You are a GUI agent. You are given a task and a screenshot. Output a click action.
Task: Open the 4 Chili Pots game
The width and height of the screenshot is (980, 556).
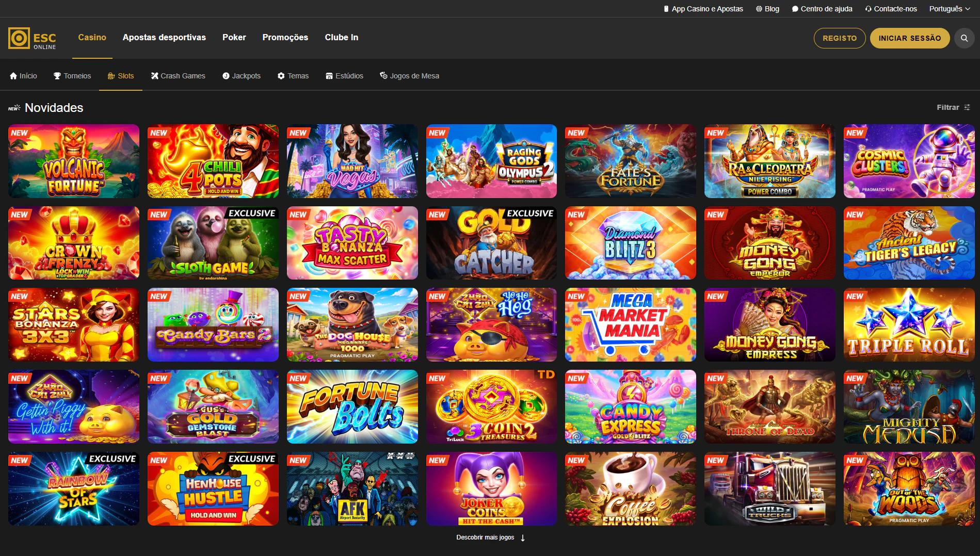[x=213, y=161]
